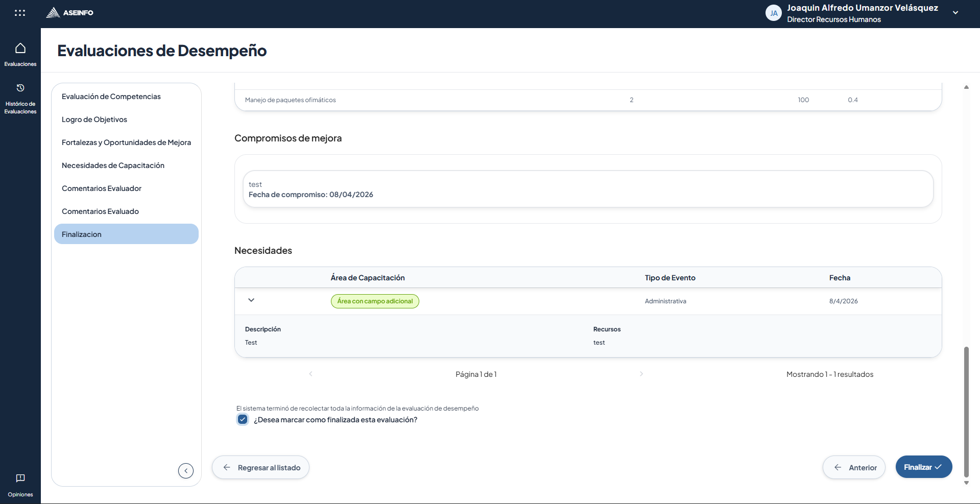Click scrollbar down arrow
The height and width of the screenshot is (504, 980).
[966, 483]
